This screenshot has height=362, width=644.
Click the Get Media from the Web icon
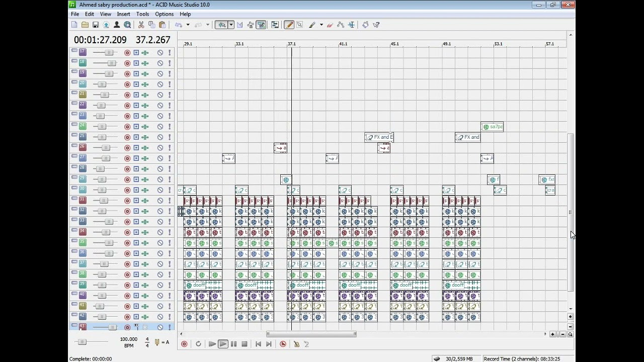127,25
